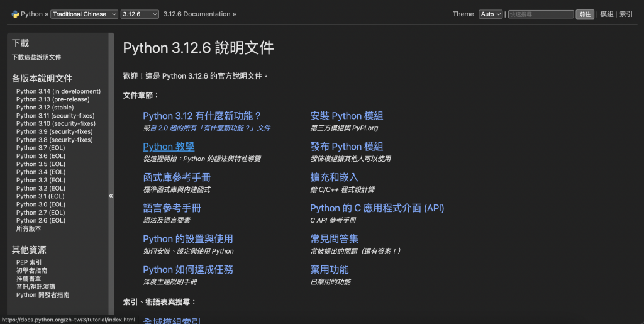Viewport: 644px width, 324px height.
Task: Open Python 3.12 有什麼新功能？ link
Action: pyautogui.click(x=202, y=116)
